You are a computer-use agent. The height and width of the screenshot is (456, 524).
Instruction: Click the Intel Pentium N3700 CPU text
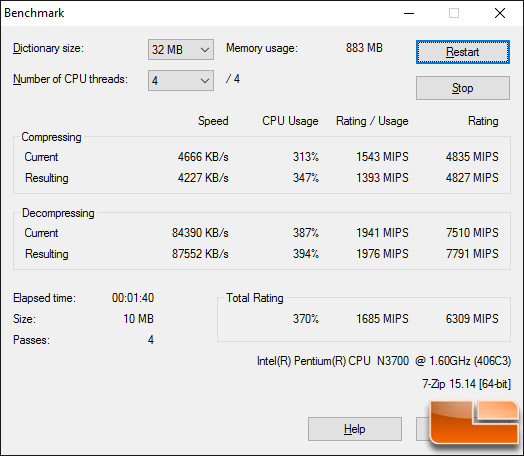tap(384, 361)
